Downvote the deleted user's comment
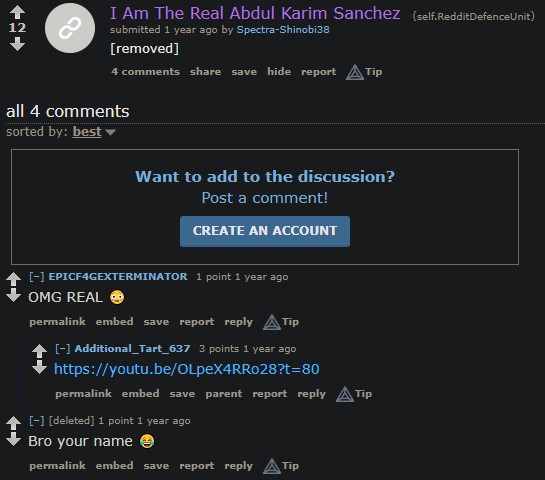 click(14, 439)
